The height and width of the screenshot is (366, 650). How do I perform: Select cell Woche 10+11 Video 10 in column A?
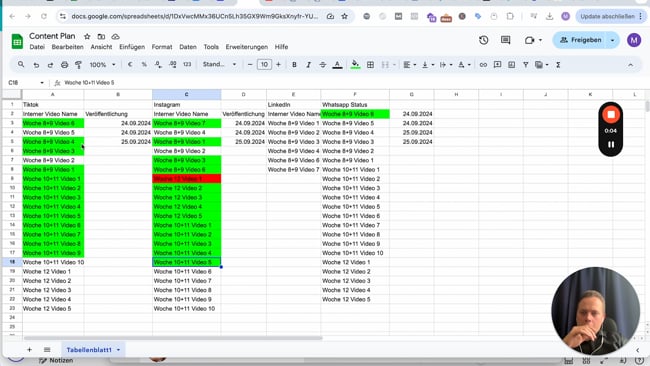tap(53, 262)
